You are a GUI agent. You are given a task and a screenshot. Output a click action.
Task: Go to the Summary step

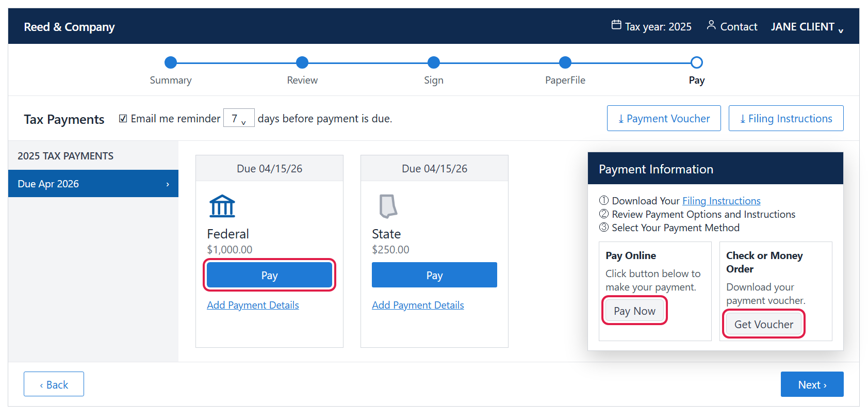171,62
